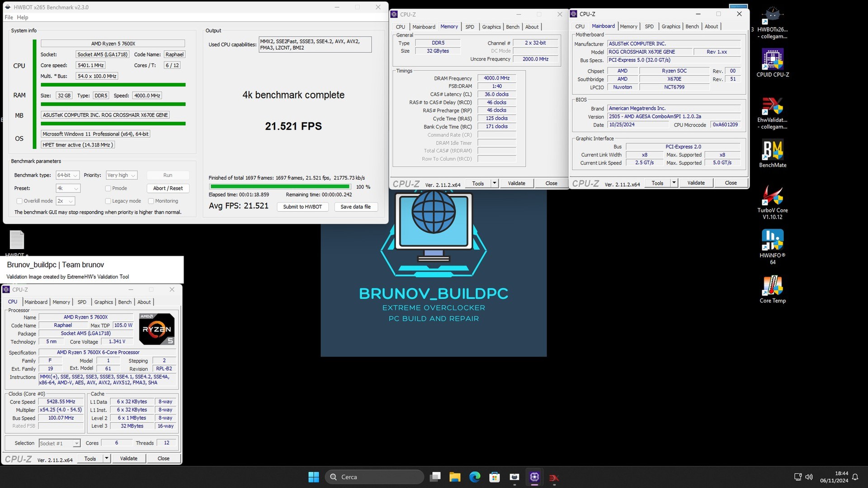Click the red EX validator taskbar icon
The height and width of the screenshot is (488, 868).
pos(554,477)
